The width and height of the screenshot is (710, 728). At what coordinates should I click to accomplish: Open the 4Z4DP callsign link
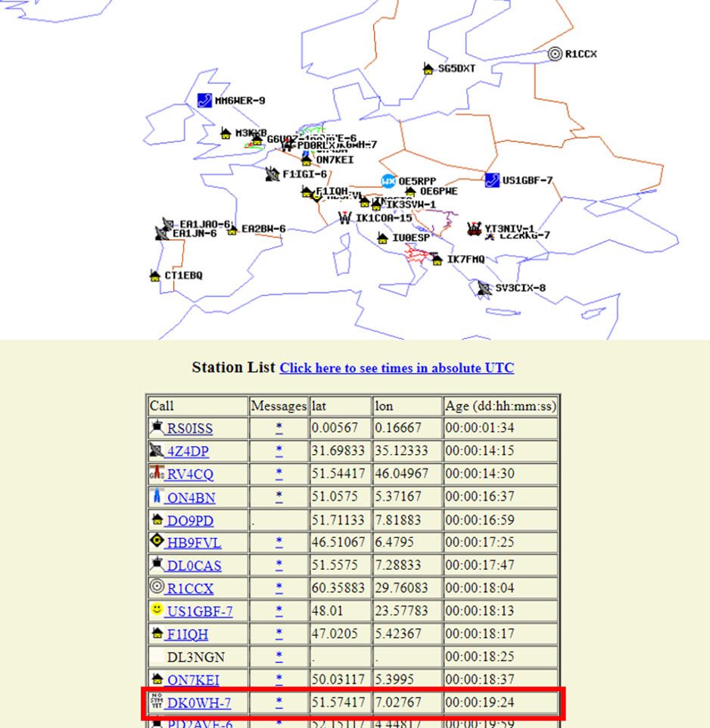point(188,451)
